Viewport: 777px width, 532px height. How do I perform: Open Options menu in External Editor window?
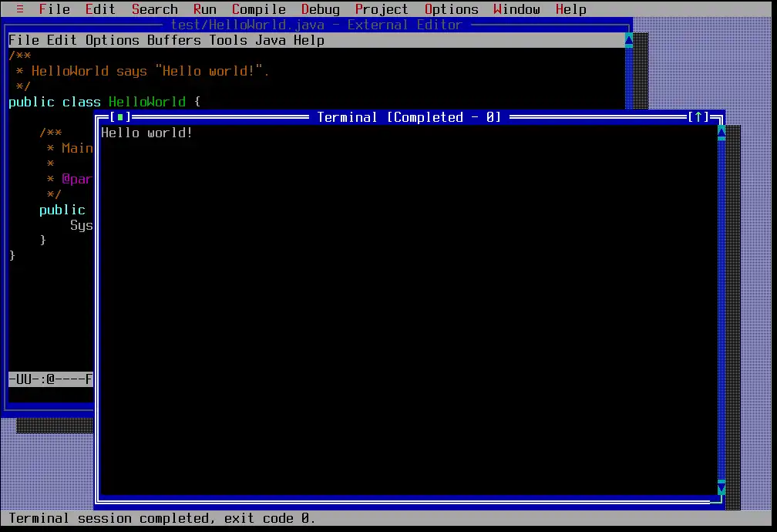[x=113, y=40]
